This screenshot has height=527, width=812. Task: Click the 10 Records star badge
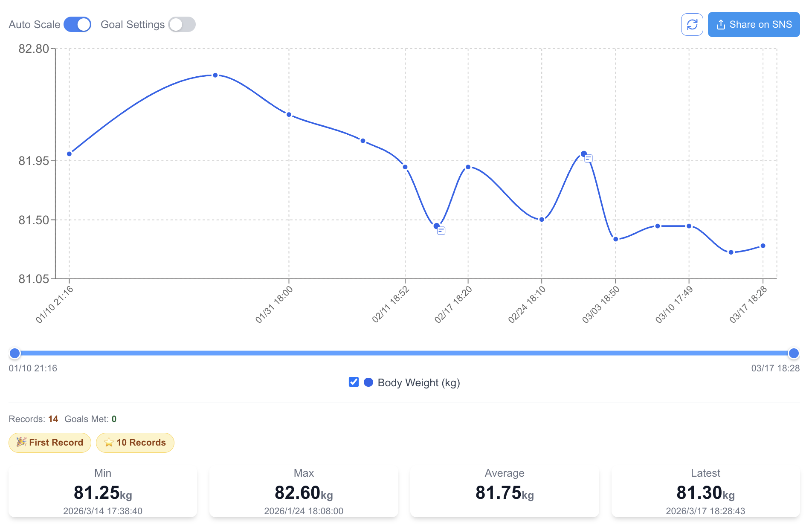coord(135,443)
